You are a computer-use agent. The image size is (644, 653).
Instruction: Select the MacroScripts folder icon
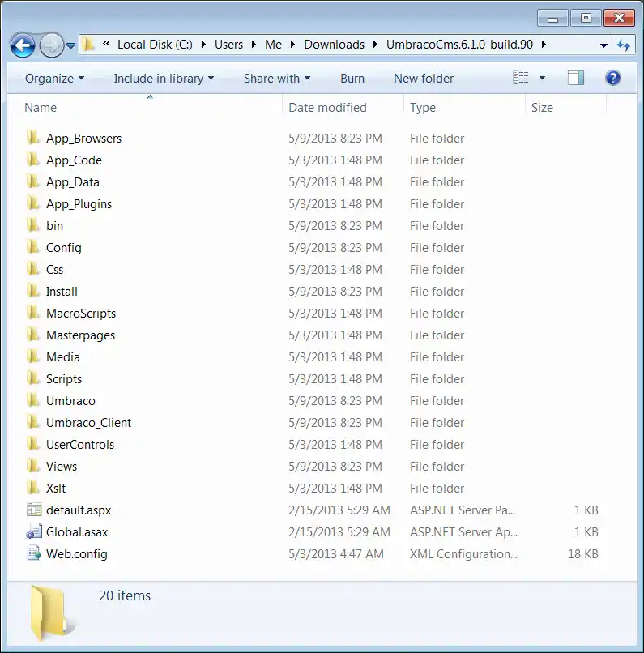point(33,313)
